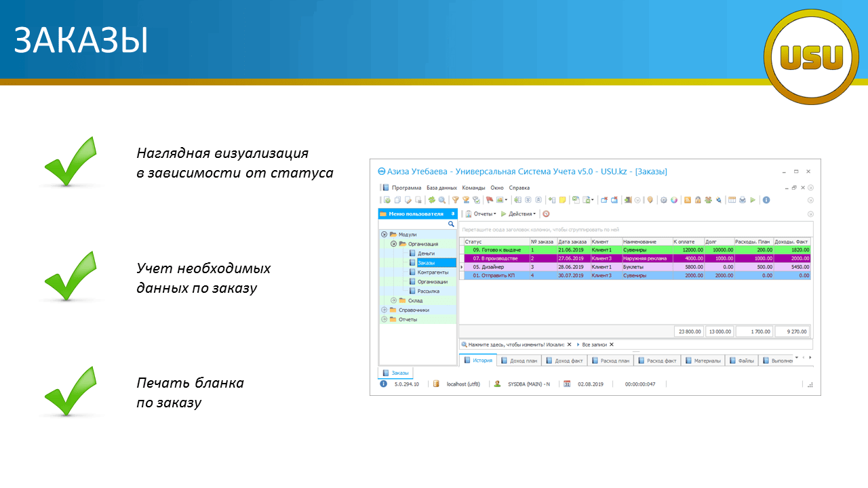
Task: Select the row 07. В производстве
Action: pyautogui.click(x=636, y=258)
